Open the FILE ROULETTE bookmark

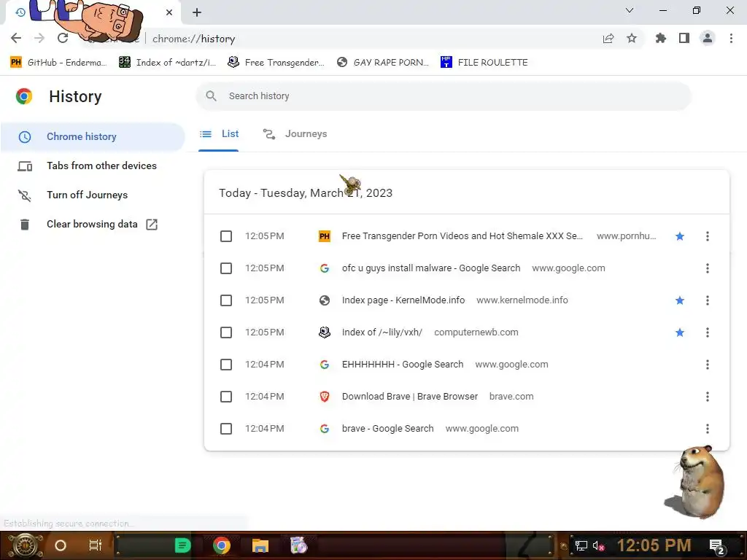[484, 63]
